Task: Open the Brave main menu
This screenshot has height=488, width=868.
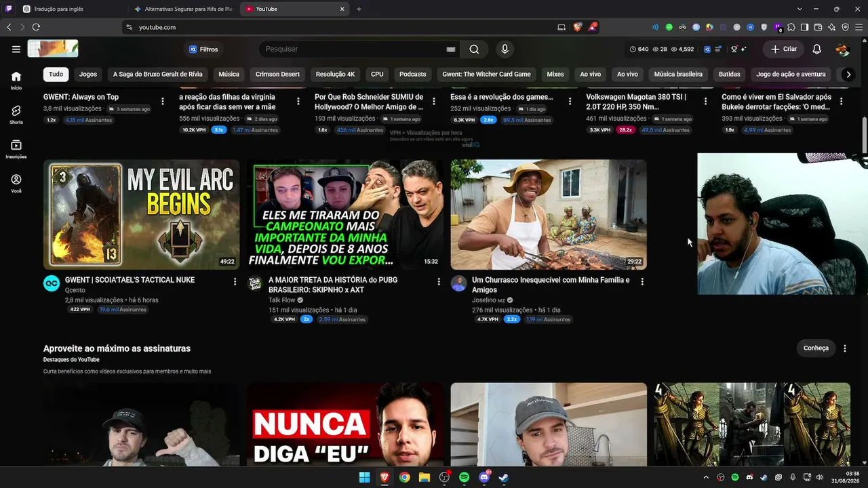Action: [858, 27]
